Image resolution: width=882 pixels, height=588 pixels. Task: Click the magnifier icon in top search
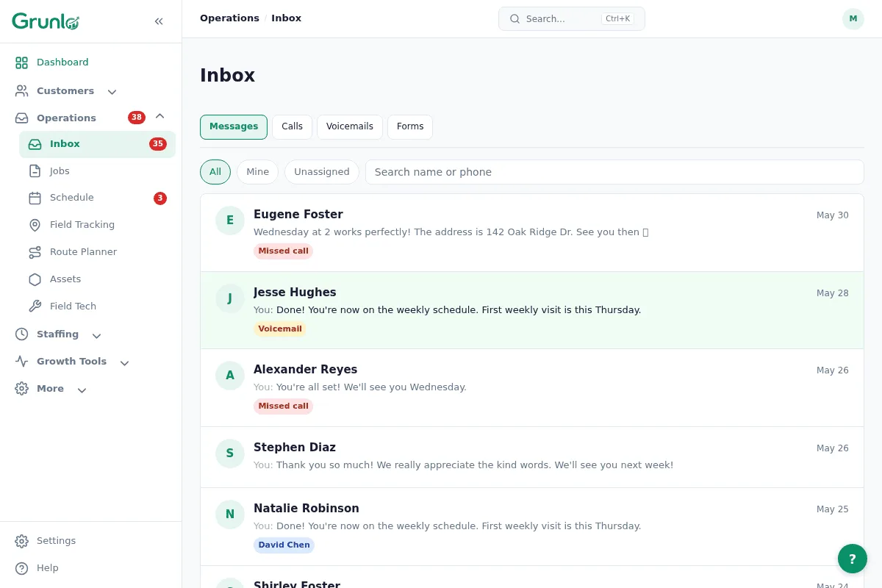(x=515, y=19)
